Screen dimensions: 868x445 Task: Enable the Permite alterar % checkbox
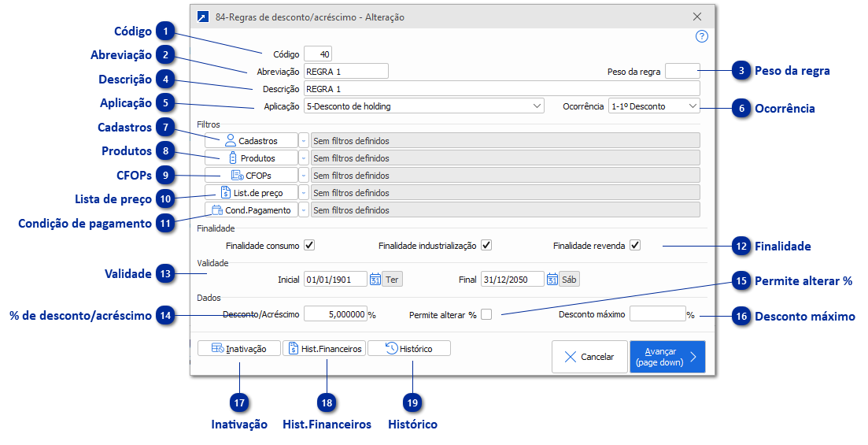[x=486, y=314]
